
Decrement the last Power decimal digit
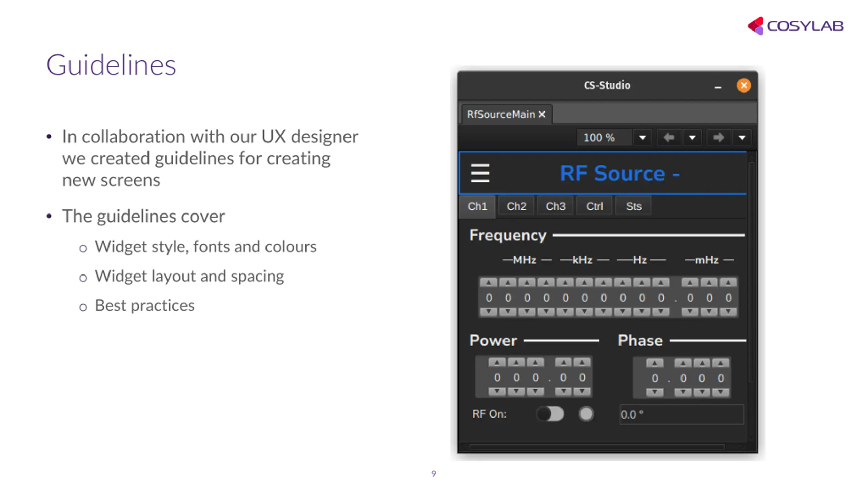(582, 392)
